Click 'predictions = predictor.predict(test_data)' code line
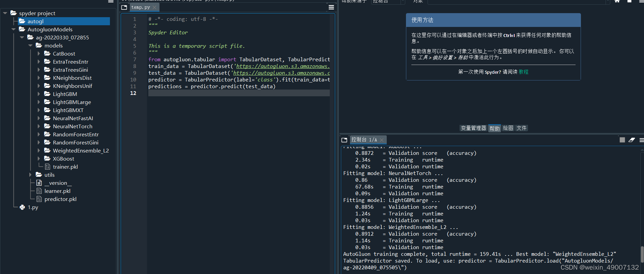This screenshot has height=274, width=644. [212, 87]
